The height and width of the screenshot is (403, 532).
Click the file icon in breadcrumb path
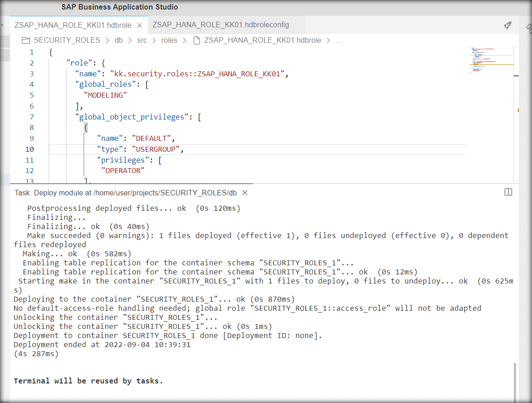197,40
